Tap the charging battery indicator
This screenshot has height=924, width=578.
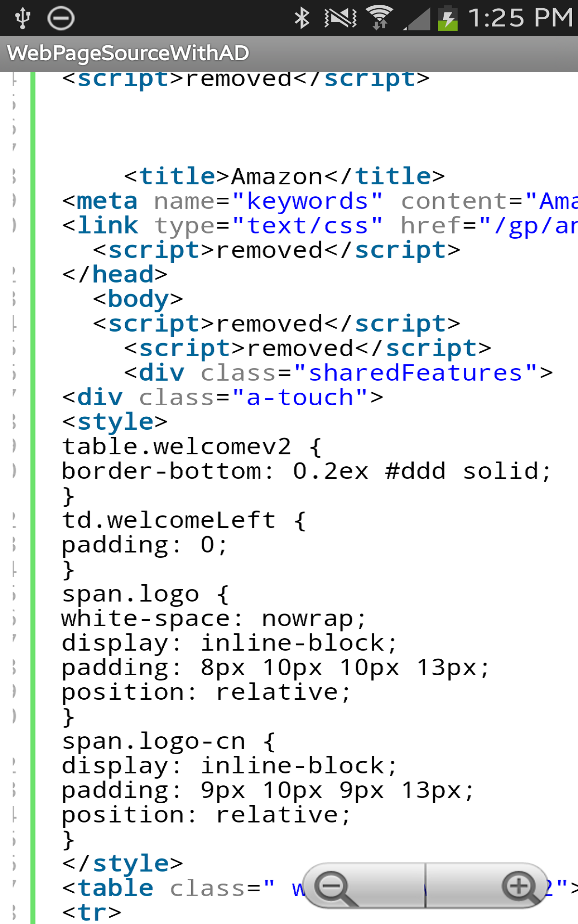pyautogui.click(x=448, y=19)
